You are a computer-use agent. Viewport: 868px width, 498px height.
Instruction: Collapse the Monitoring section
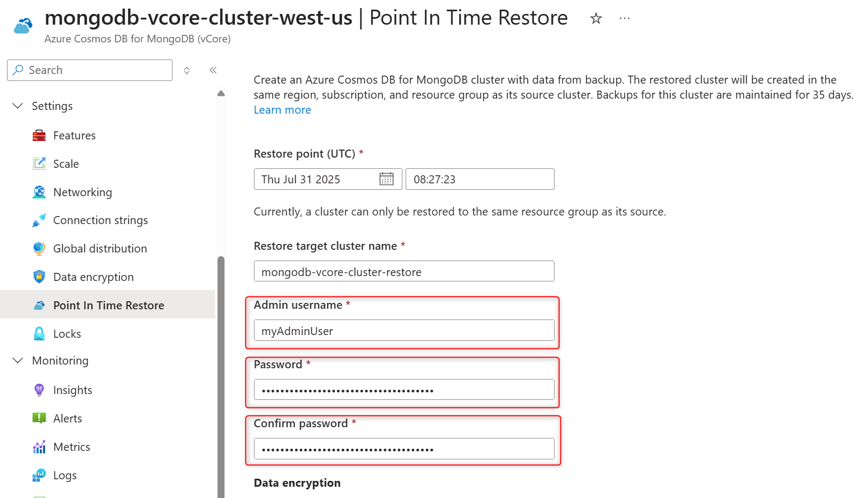click(x=18, y=360)
